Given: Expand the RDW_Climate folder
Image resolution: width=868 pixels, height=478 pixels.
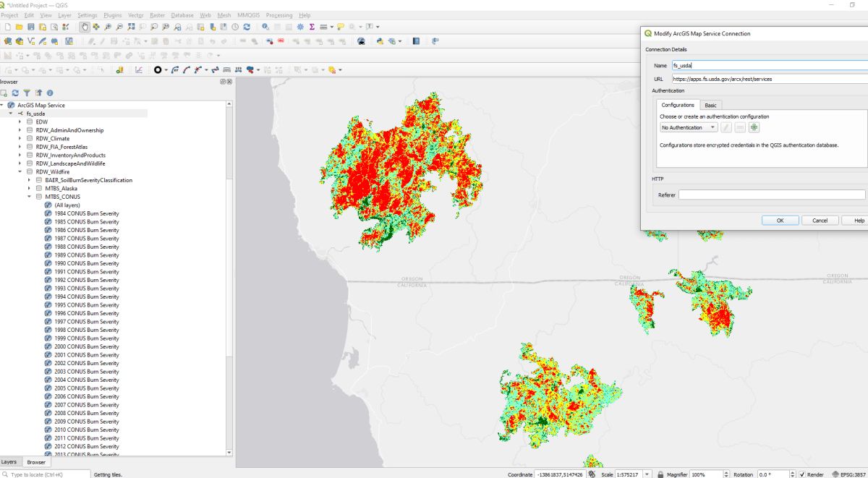Looking at the screenshot, I should 20,138.
